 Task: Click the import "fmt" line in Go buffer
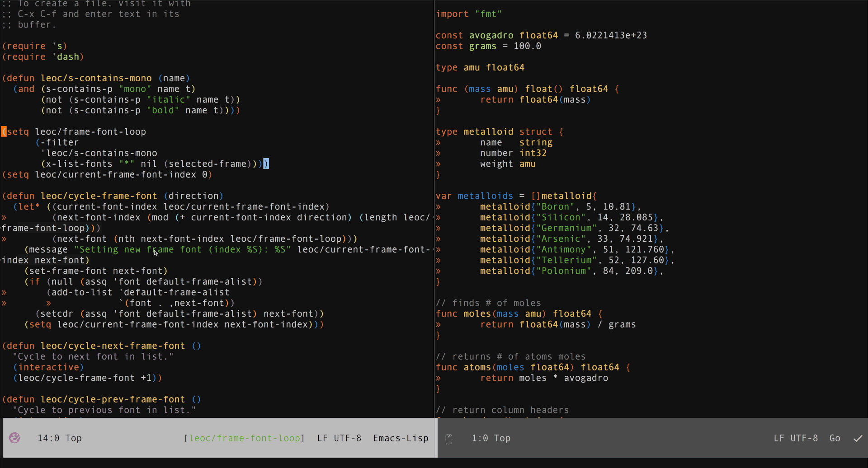tap(469, 14)
